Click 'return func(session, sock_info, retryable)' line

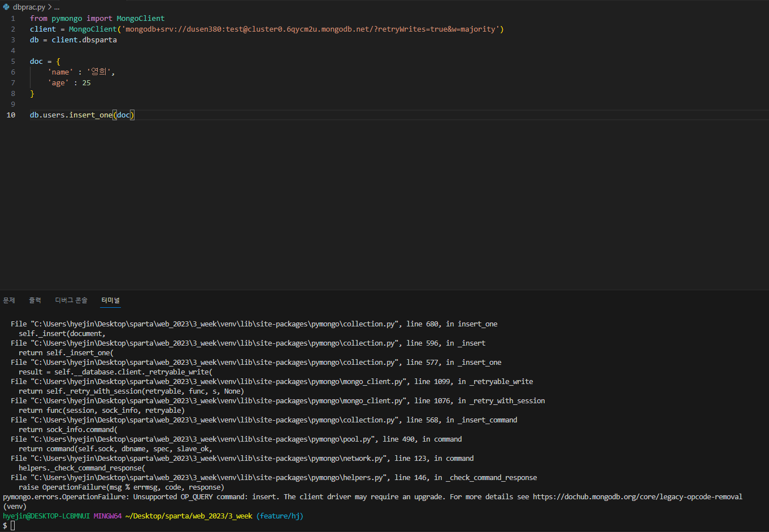click(102, 411)
